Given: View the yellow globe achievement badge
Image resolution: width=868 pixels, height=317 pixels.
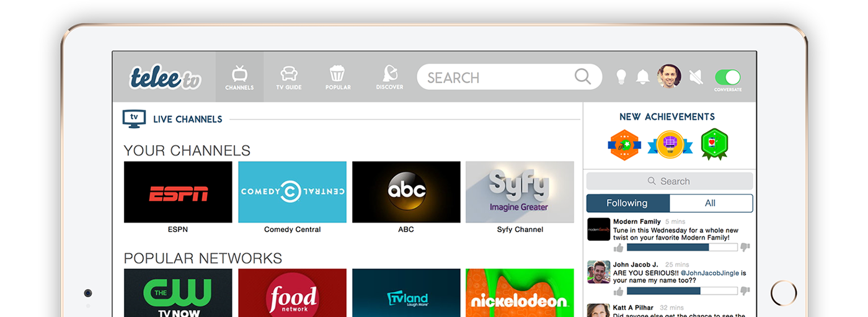Looking at the screenshot, I should (x=670, y=145).
